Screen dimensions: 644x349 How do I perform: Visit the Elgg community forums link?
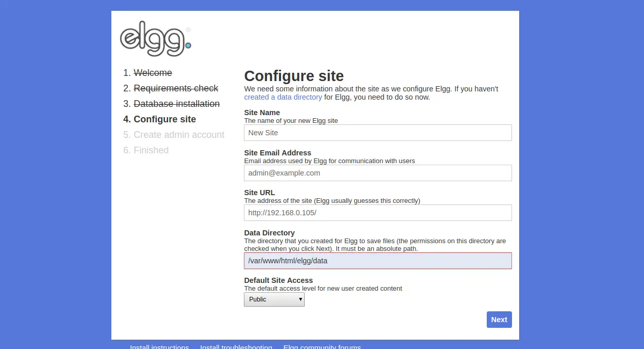click(322, 347)
